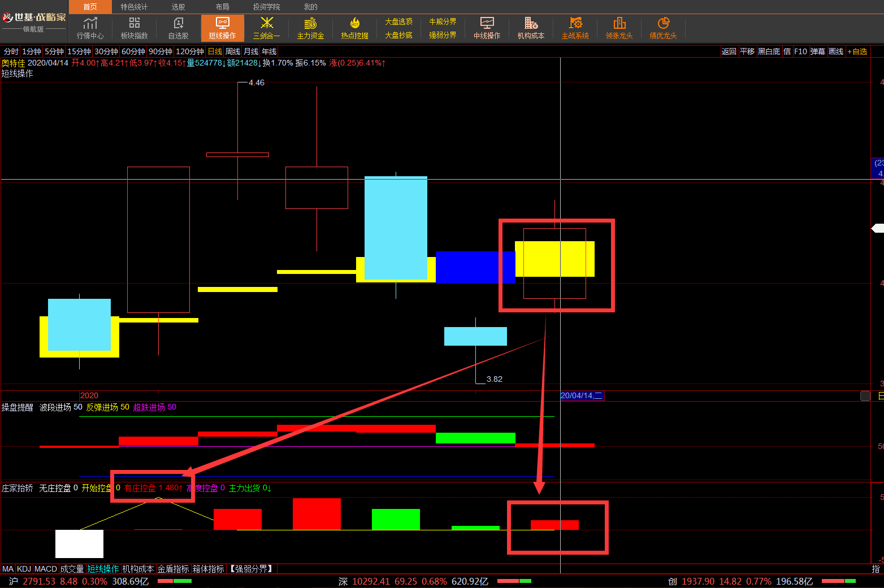Viewport: 884px width, 588px height.
Task: Open 三剑合一 crossed swords icon
Action: [266, 28]
